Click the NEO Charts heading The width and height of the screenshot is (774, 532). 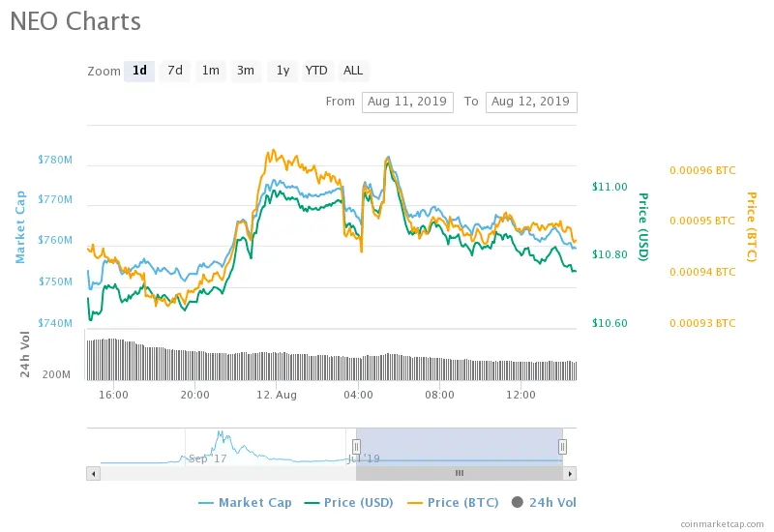tap(75, 21)
